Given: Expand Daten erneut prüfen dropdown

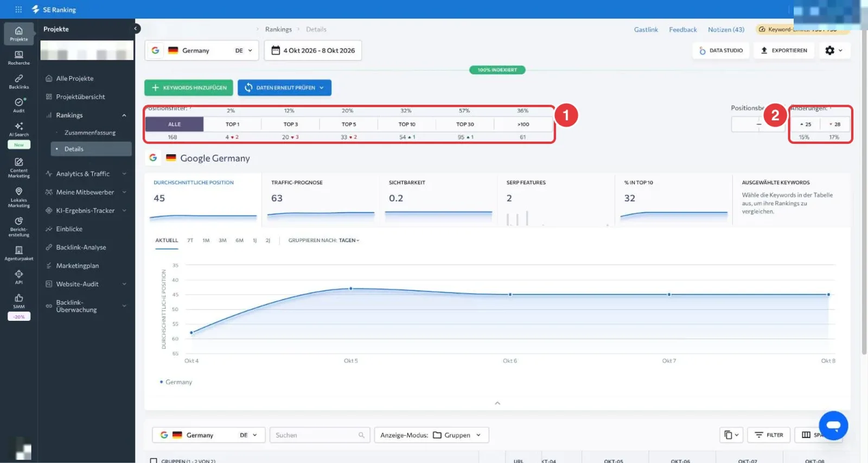Looking at the screenshot, I should 322,87.
